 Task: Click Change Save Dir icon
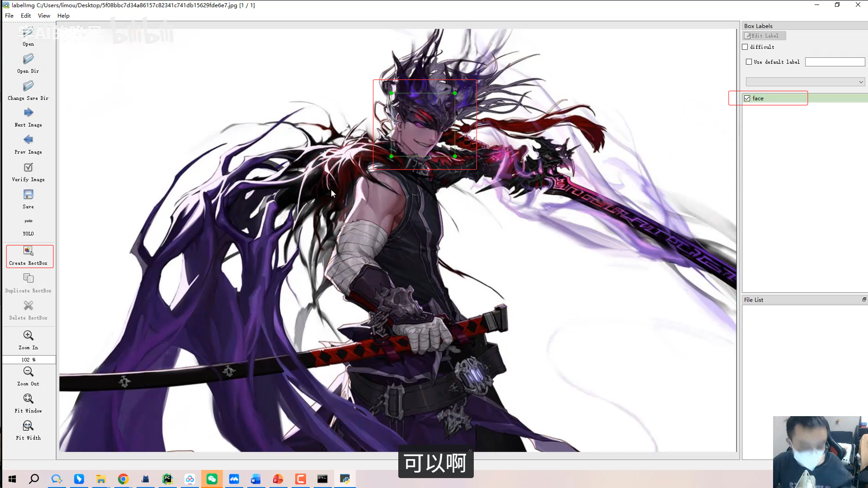(x=28, y=86)
